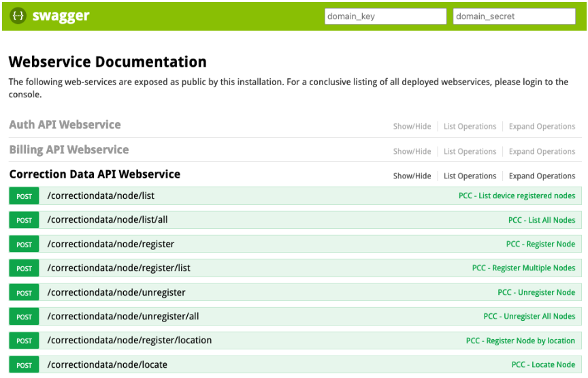
Task: Open the /correctiondata/node/unregister endpoint path
Action: 116,292
